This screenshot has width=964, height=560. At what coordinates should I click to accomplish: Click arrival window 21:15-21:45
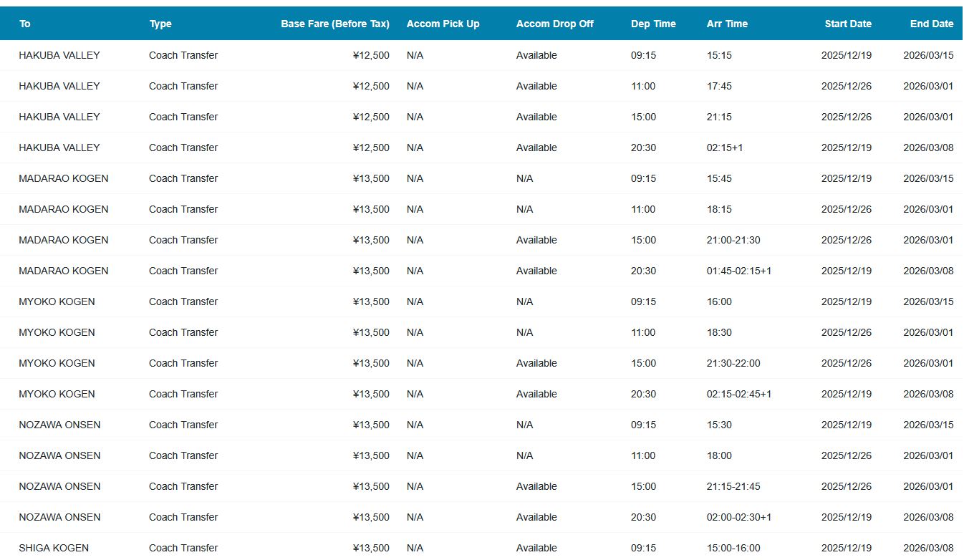pyautogui.click(x=733, y=486)
